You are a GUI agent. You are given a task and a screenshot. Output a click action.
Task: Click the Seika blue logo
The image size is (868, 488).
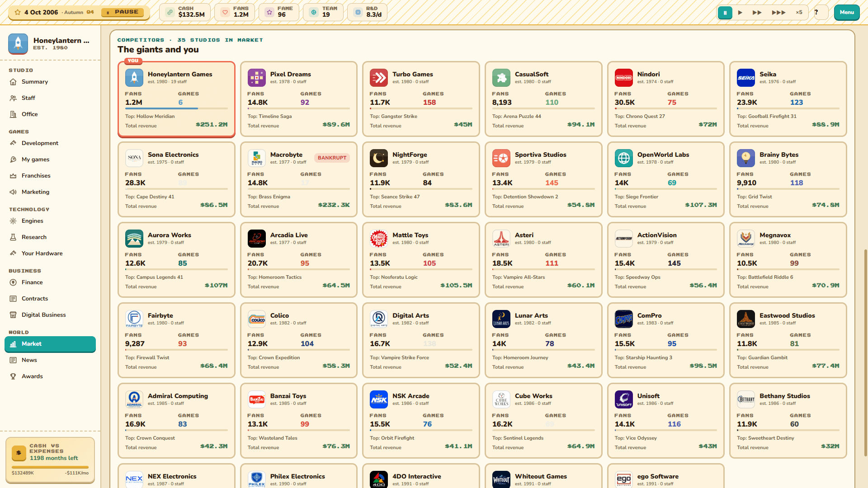coord(746,78)
